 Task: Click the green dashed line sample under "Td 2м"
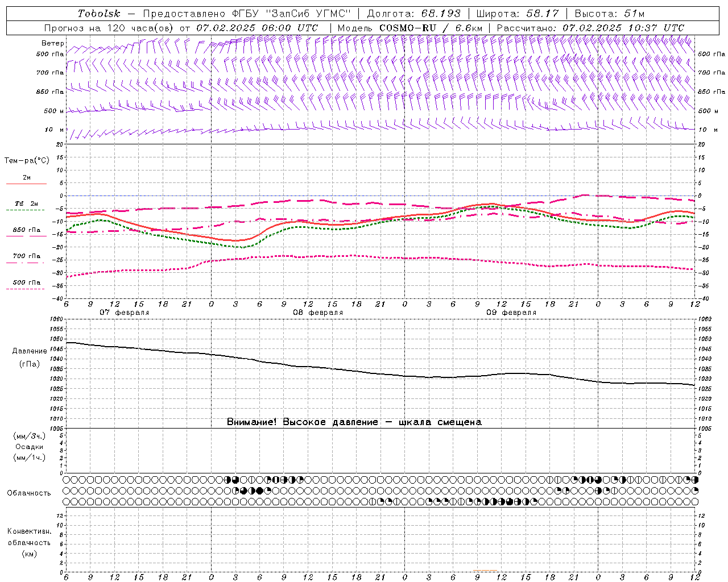(x=26, y=210)
